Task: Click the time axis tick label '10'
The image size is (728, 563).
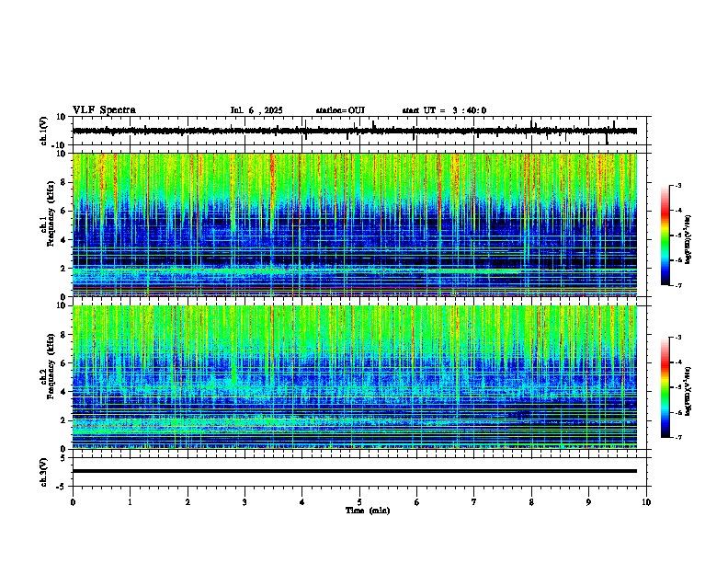Action: point(646,502)
